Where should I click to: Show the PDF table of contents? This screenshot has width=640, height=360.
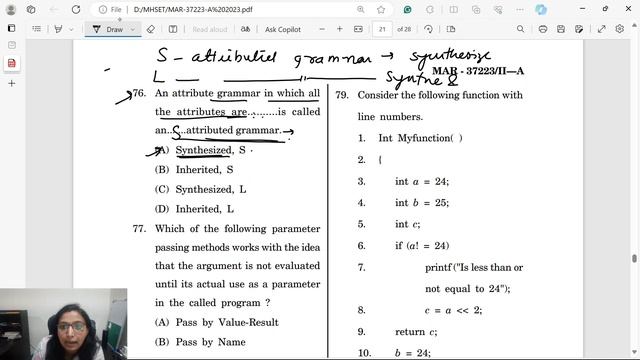click(37, 29)
